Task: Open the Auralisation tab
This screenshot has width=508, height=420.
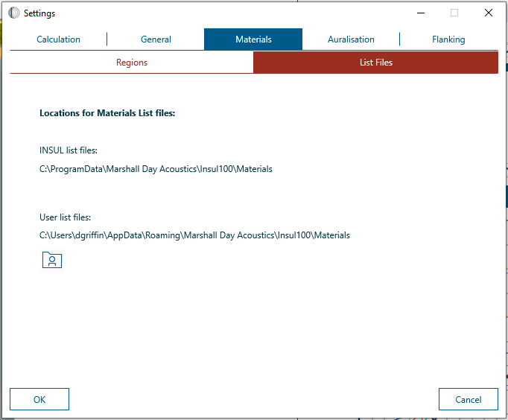Action: 351,39
